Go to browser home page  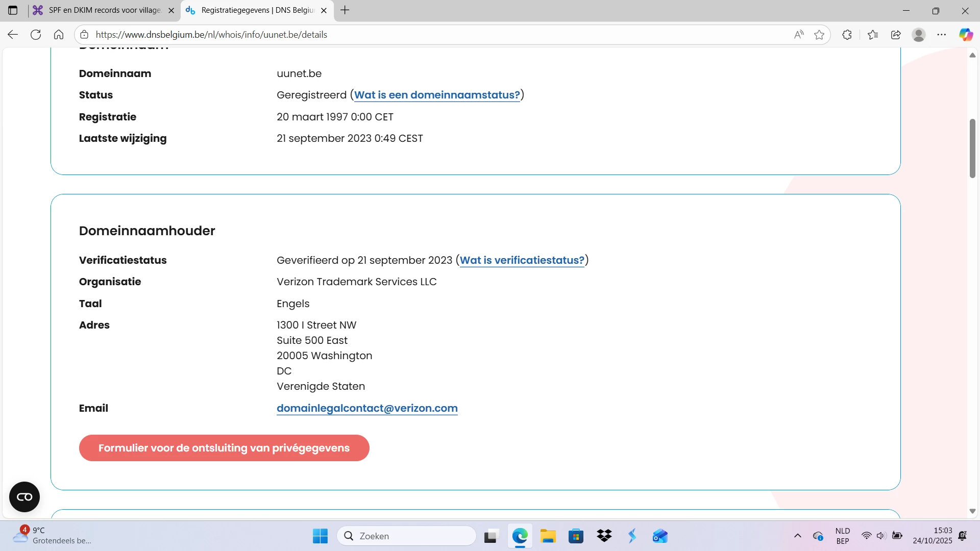[59, 35]
